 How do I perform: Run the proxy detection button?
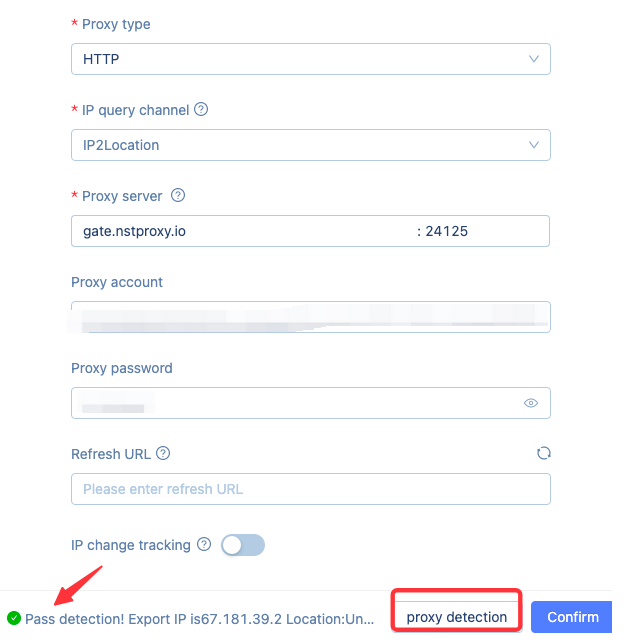(x=457, y=617)
